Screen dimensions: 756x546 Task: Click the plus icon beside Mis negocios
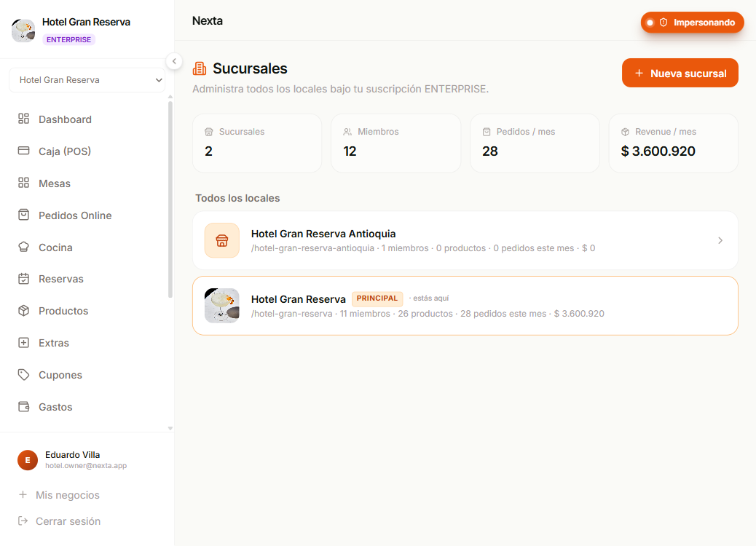click(23, 494)
